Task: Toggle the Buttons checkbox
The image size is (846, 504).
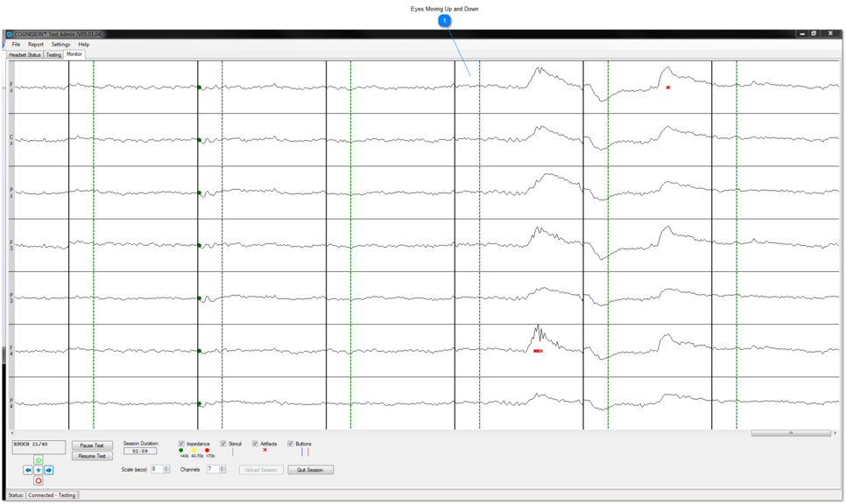Action: [291, 444]
